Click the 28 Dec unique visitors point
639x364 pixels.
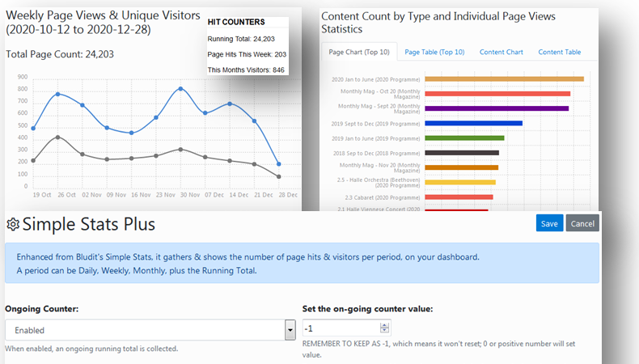279,176
